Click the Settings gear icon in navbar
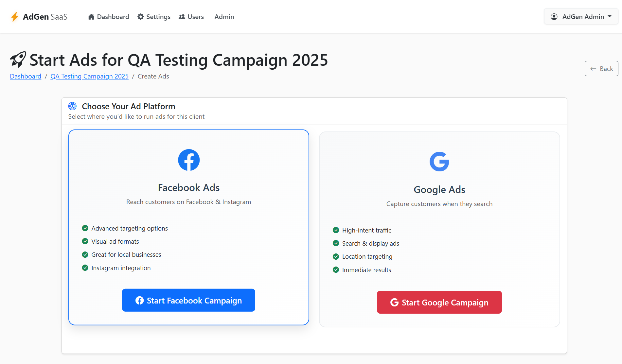This screenshot has height=364, width=622. [141, 17]
